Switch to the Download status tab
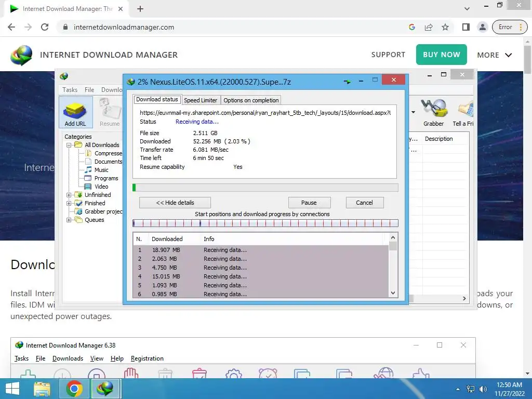Image resolution: width=532 pixels, height=399 pixels. (x=157, y=99)
